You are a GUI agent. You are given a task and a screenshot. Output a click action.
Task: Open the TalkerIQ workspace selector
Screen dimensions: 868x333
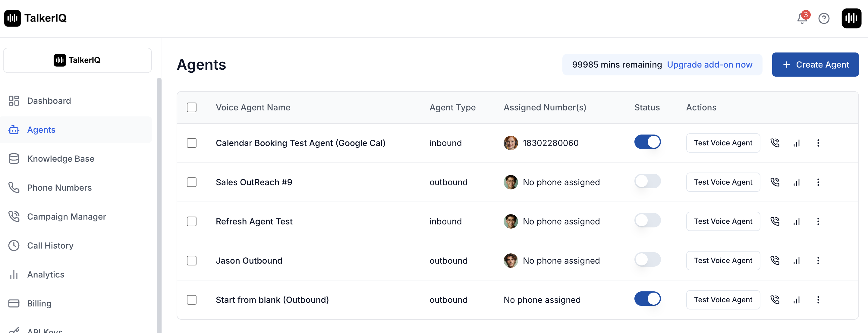(77, 60)
